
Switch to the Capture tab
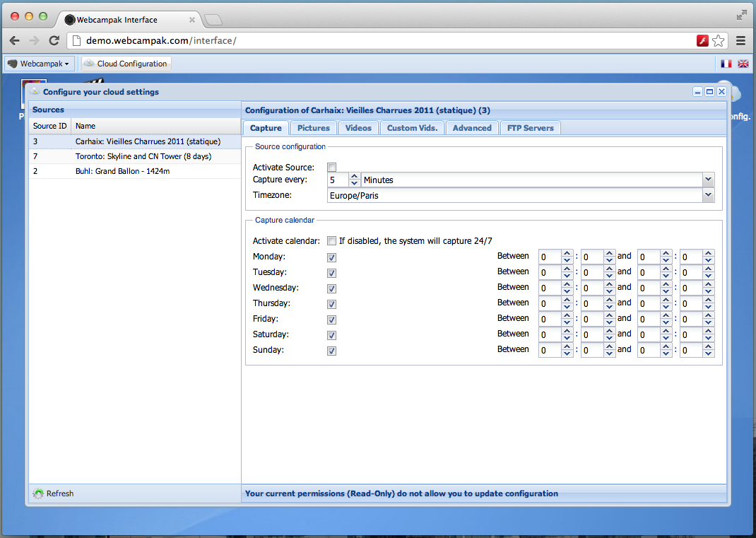click(x=266, y=128)
